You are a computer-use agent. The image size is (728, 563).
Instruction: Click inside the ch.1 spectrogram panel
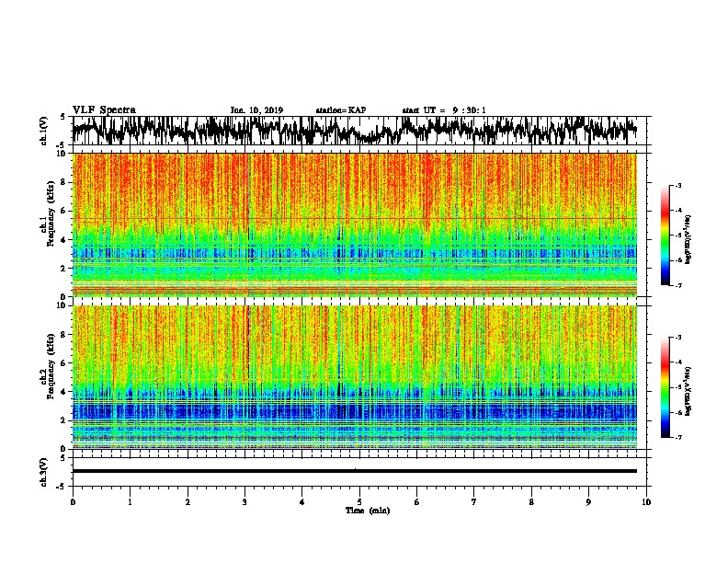pos(354,224)
